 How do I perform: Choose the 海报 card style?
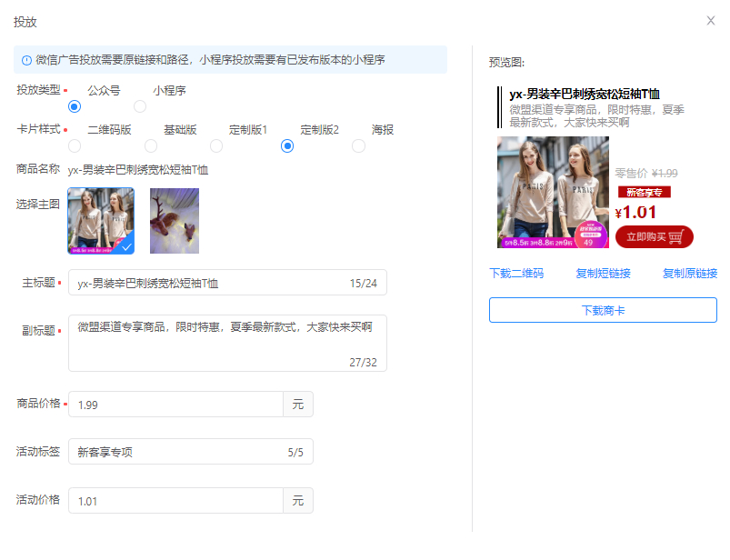point(358,146)
